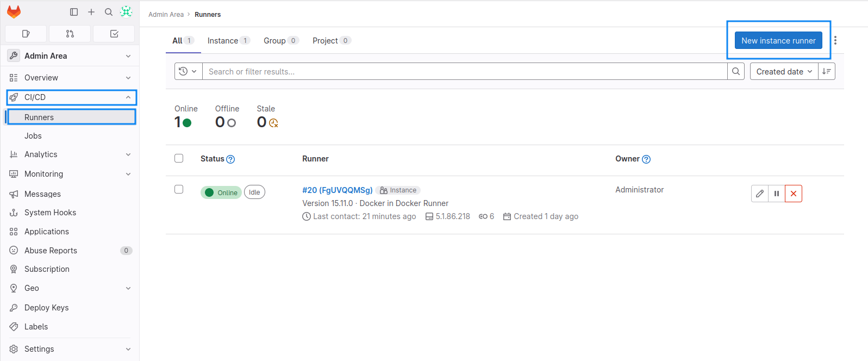Click the Search or filter results field
The image size is (868, 361).
(465, 71)
